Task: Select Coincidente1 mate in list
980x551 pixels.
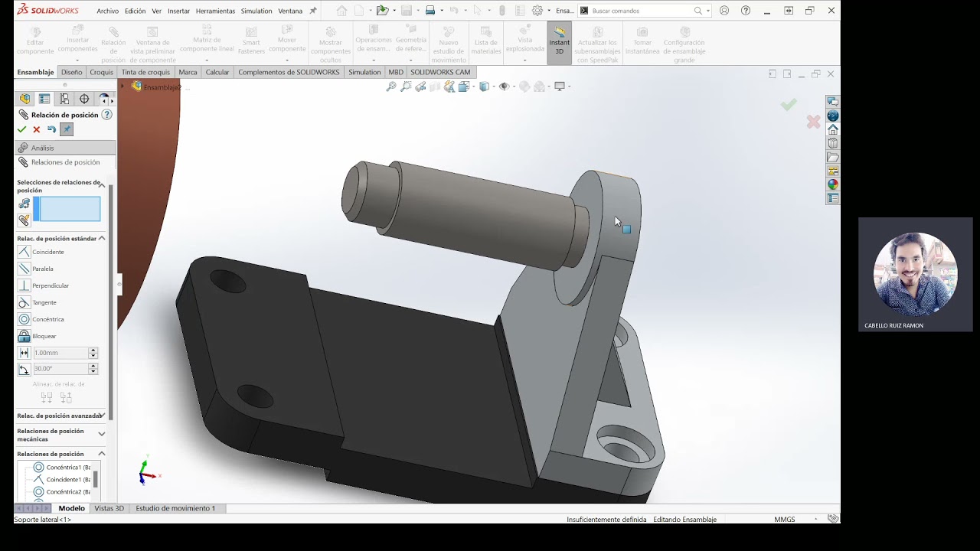Action: pyautogui.click(x=62, y=479)
